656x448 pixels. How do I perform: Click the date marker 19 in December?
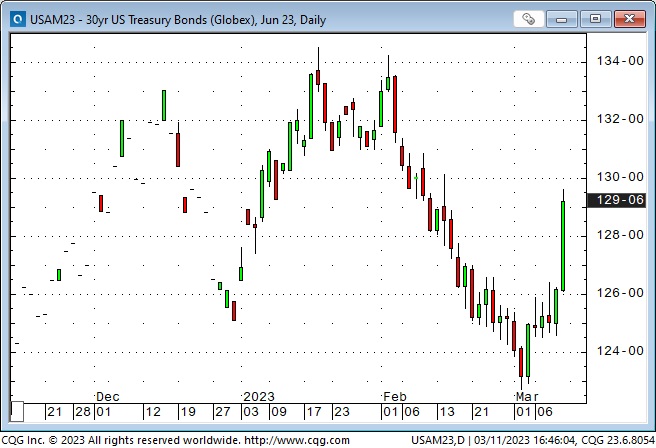(188, 412)
